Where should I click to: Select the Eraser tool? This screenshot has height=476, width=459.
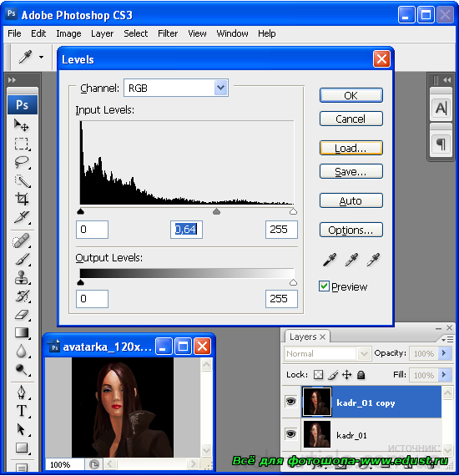22,315
